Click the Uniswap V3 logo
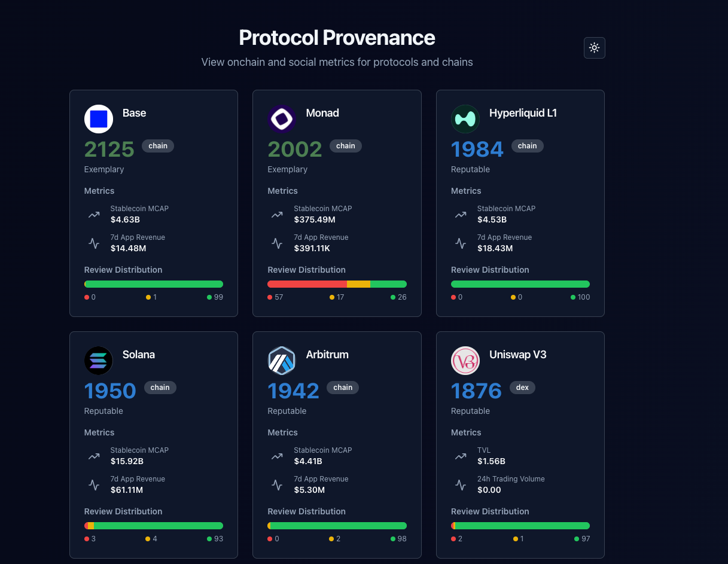728x564 pixels. click(465, 361)
